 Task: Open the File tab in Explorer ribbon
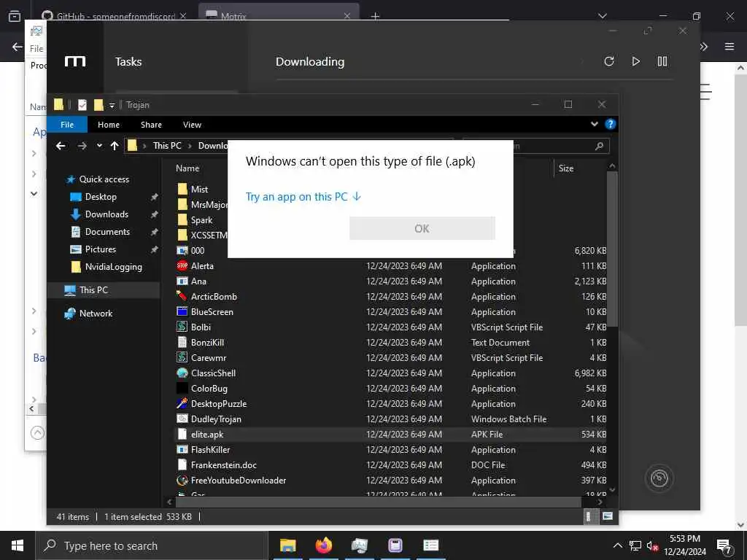point(67,125)
